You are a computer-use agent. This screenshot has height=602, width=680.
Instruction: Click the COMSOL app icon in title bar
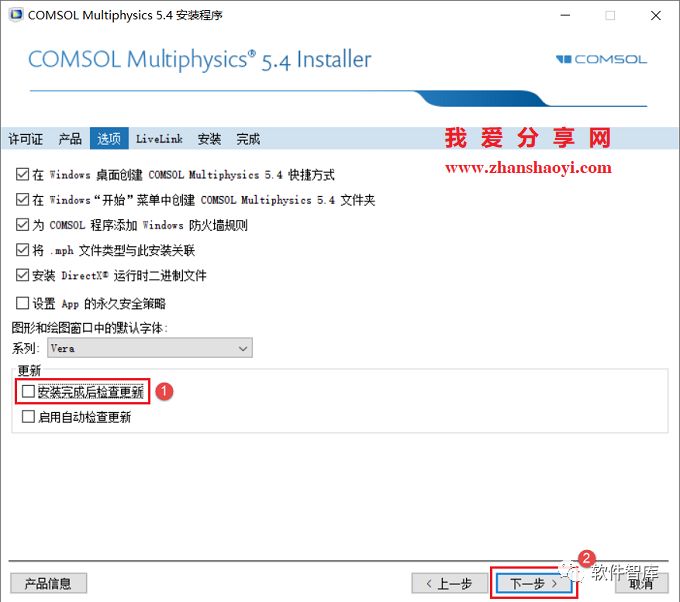click(16, 15)
